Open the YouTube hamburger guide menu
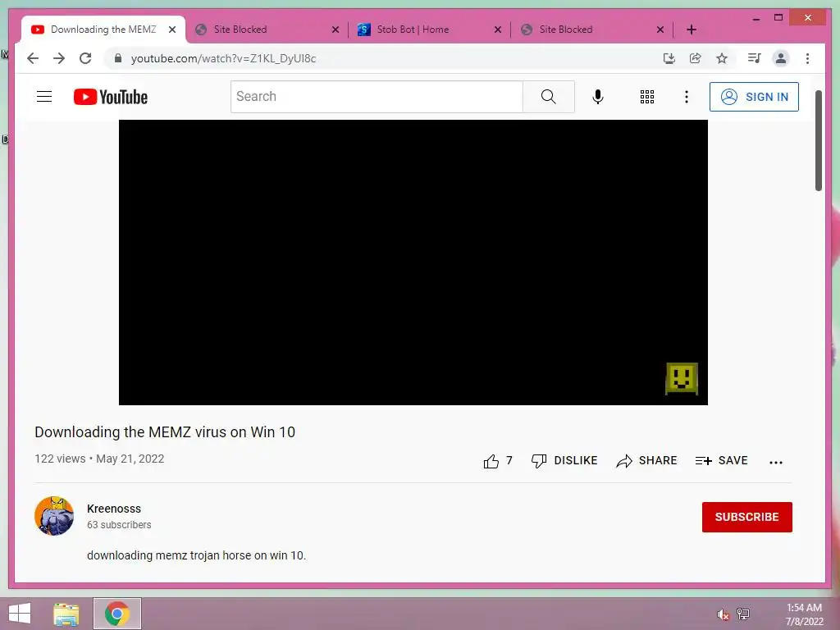Image resolution: width=840 pixels, height=630 pixels. point(44,97)
